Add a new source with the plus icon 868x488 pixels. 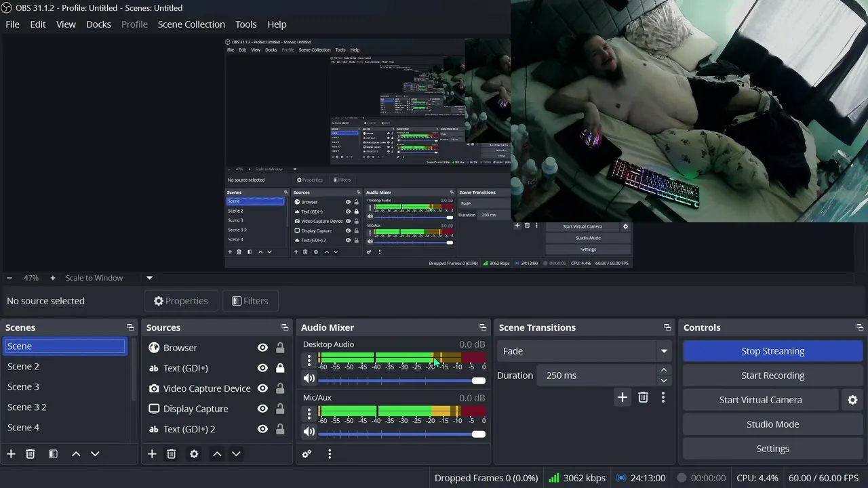[x=152, y=454]
